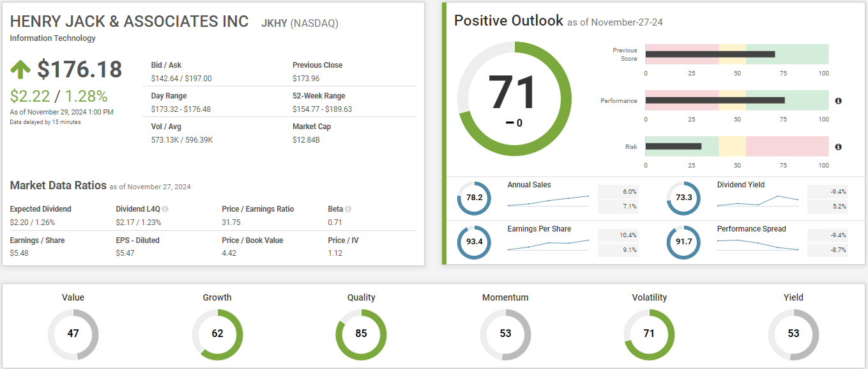Click the HENRY JACK & ASSOCIATES INC title
The image size is (868, 369).
(x=129, y=21)
